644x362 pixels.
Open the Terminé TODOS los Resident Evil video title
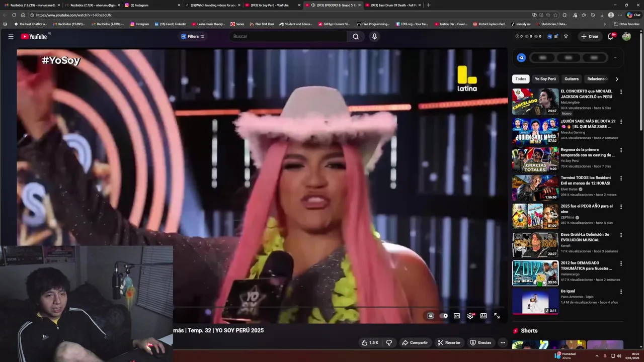[586, 180]
